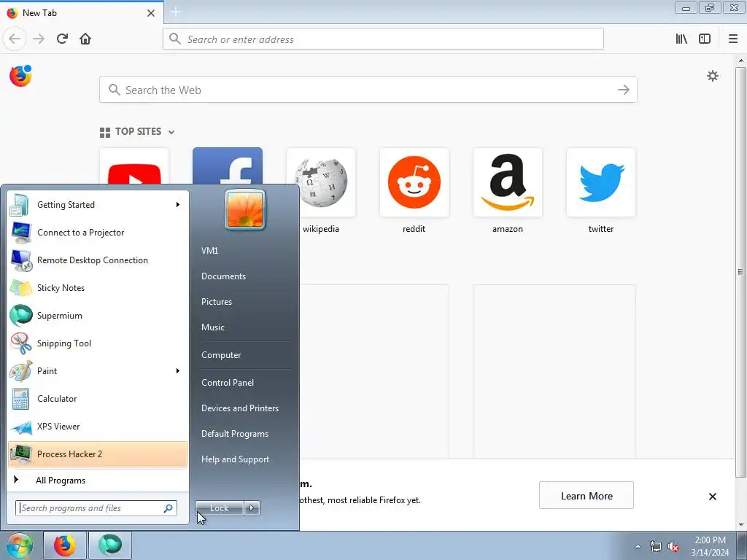Focus the Firefox address bar

coord(383,39)
